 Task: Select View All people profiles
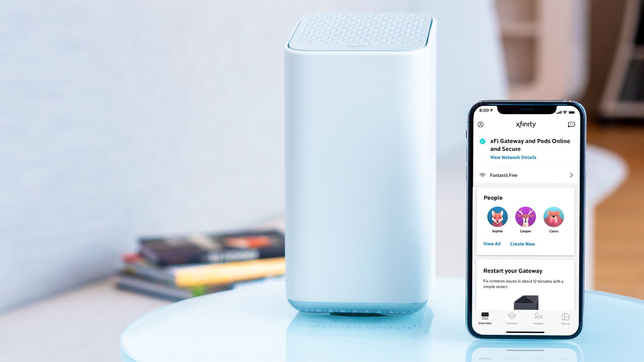point(492,244)
